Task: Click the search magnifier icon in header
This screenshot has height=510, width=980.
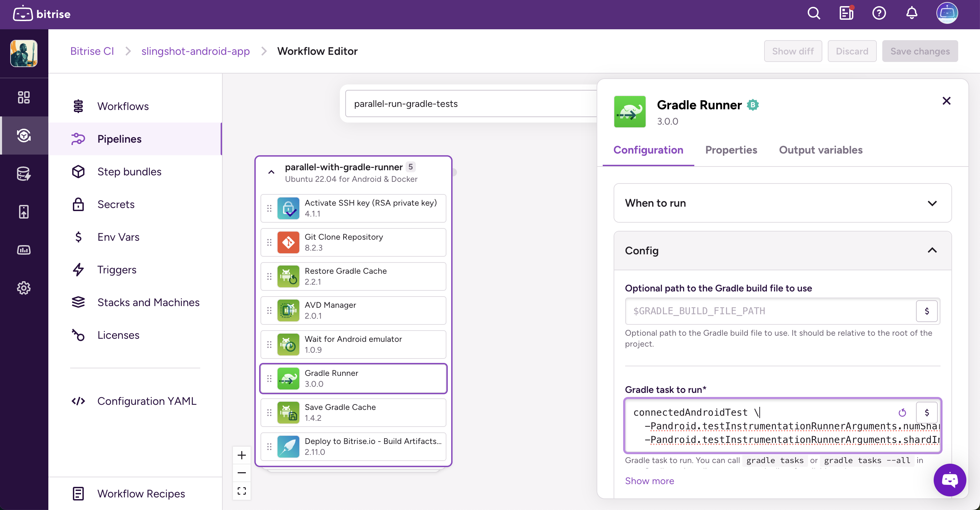Action: coord(813,14)
